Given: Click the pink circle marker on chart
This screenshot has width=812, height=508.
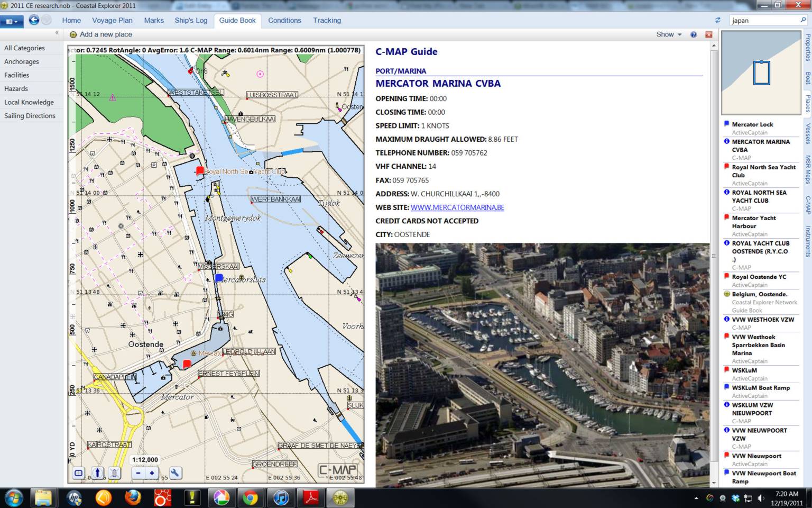Looking at the screenshot, I should [x=260, y=74].
